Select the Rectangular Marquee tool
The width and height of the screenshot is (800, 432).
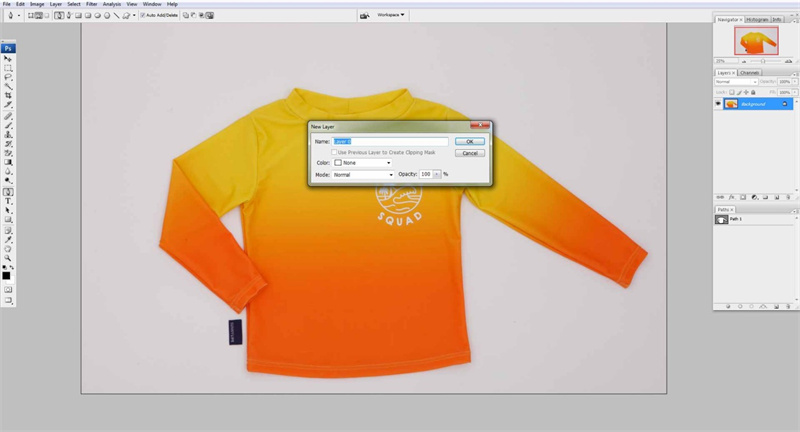click(8, 68)
